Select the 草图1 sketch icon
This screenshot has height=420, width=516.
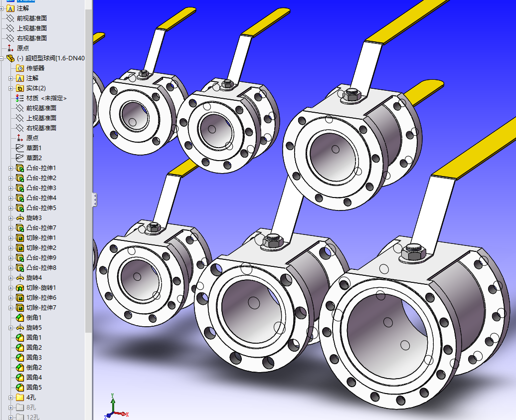pos(20,148)
